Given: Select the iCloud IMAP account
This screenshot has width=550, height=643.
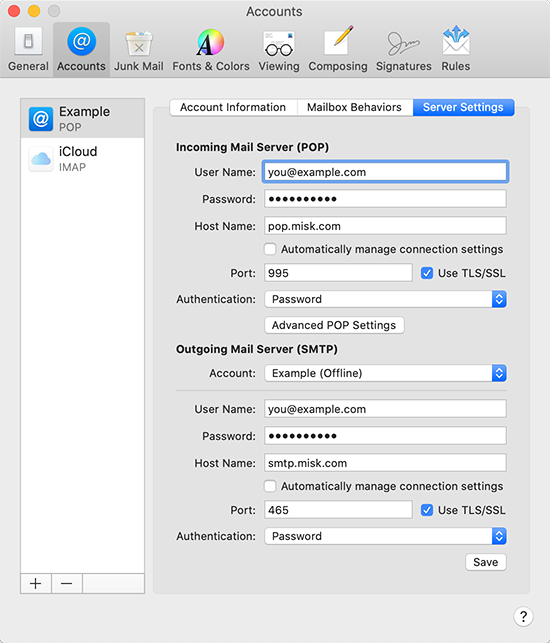Looking at the screenshot, I should pyautogui.click(x=82, y=158).
